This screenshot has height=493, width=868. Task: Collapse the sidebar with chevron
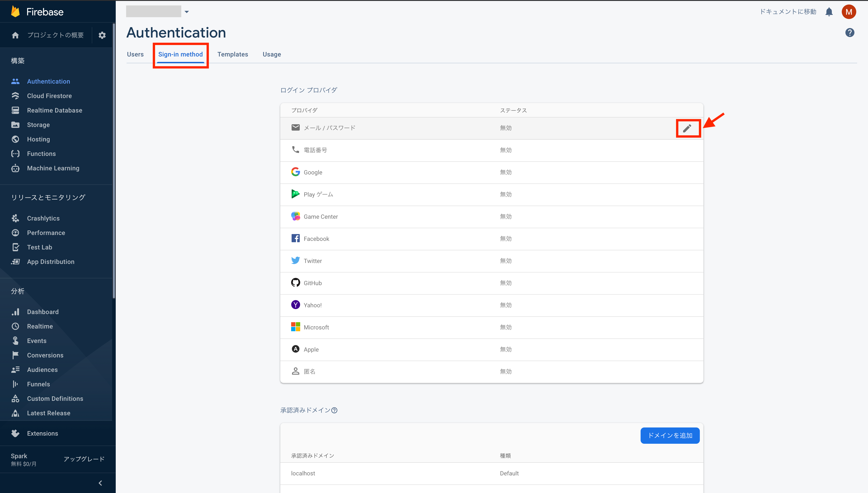(x=100, y=483)
